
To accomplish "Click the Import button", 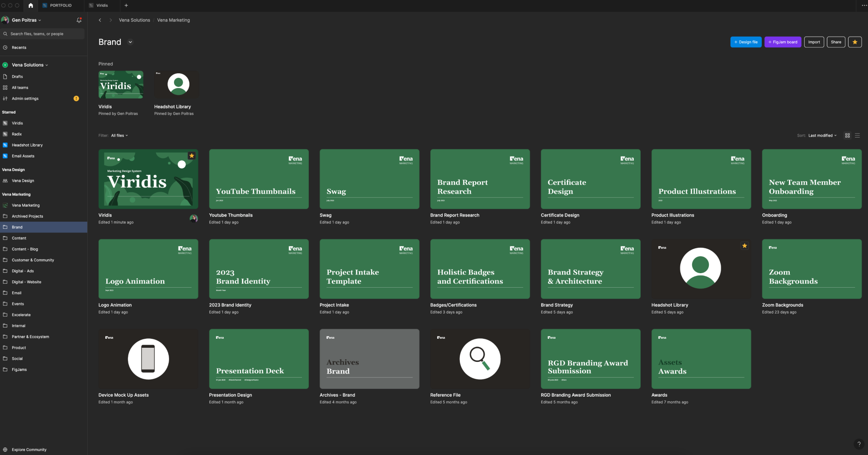I will point(814,42).
